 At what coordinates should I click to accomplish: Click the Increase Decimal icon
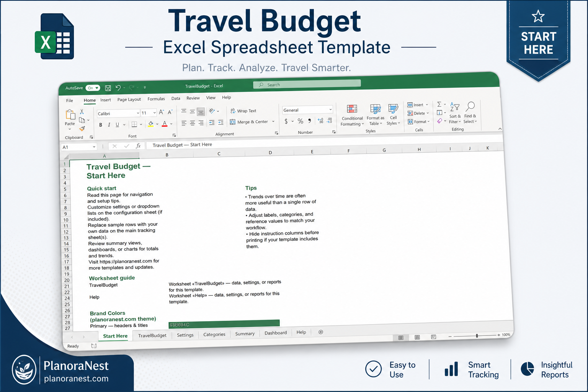coord(320,121)
